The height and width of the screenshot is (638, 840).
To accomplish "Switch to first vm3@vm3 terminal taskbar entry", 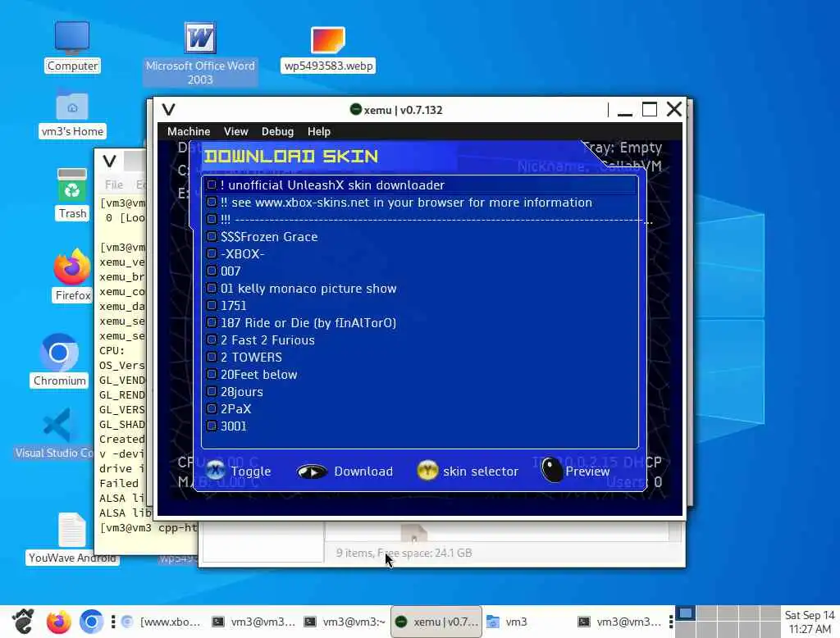I will click(254, 622).
